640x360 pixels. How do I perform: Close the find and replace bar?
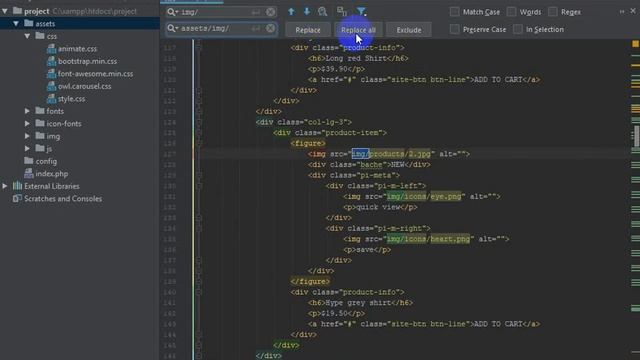tap(633, 11)
